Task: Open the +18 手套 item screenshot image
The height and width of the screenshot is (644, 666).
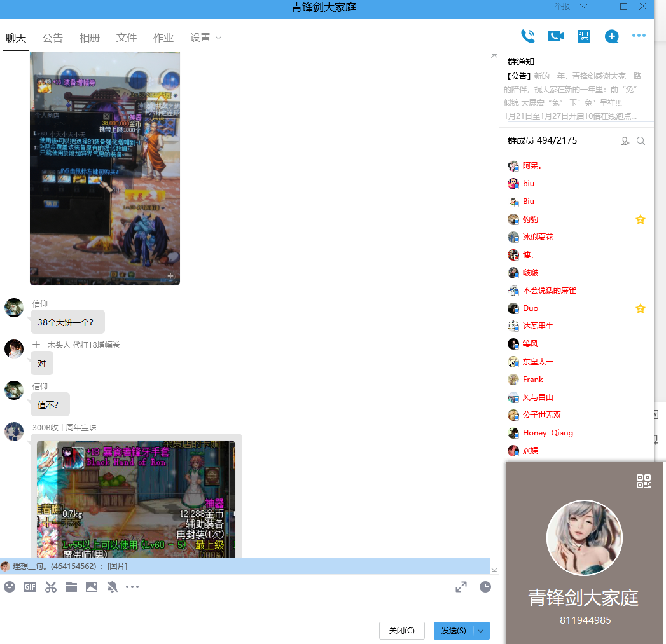Action: tap(136, 499)
